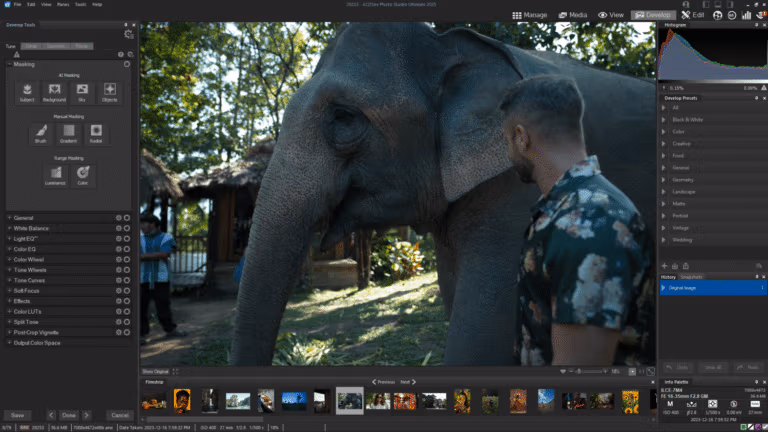Click the export preset icon

pos(686,266)
